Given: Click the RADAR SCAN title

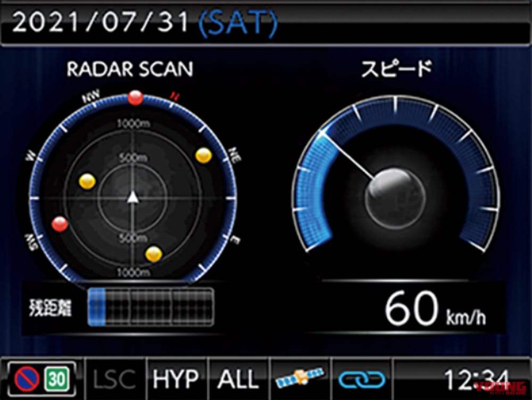Looking at the screenshot, I should coord(129,69).
